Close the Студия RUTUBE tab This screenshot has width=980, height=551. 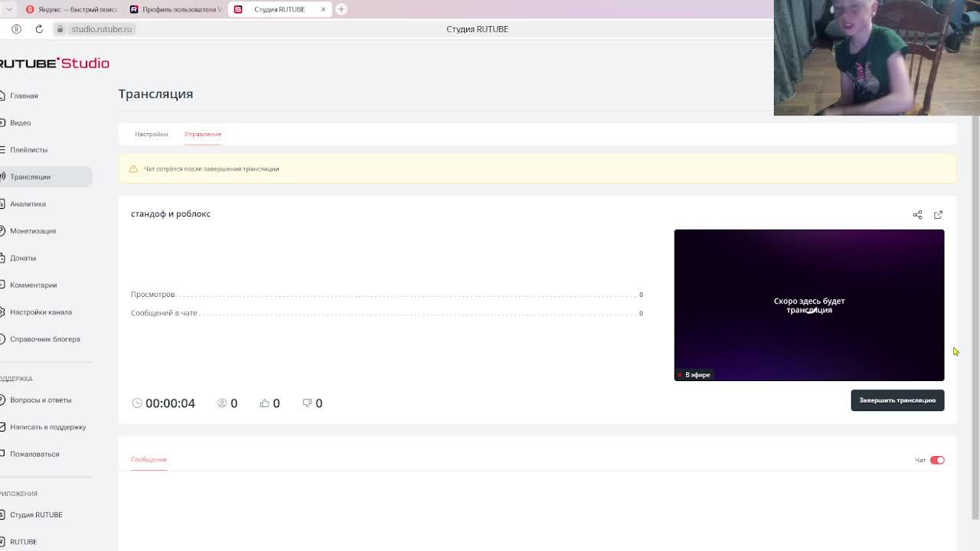[323, 9]
